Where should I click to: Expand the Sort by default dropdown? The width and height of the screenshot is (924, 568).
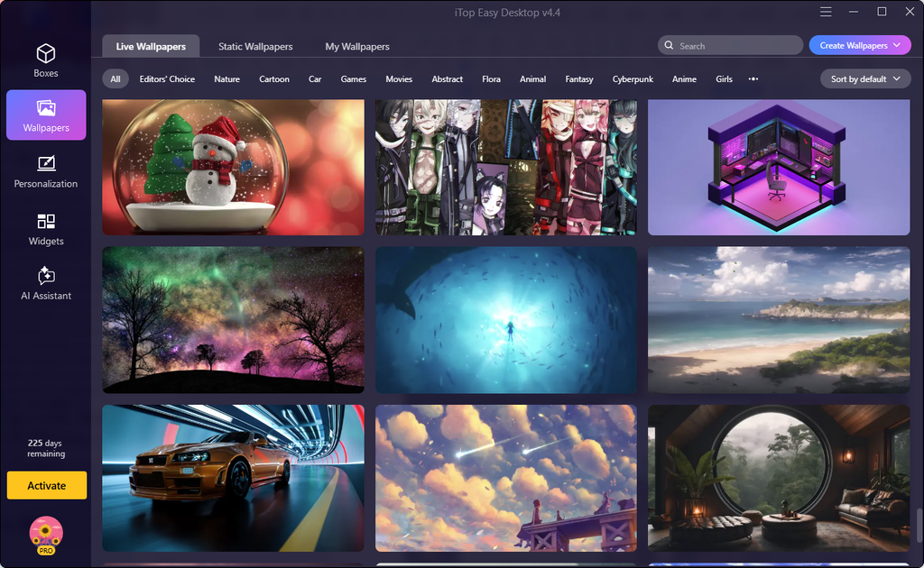[865, 78]
